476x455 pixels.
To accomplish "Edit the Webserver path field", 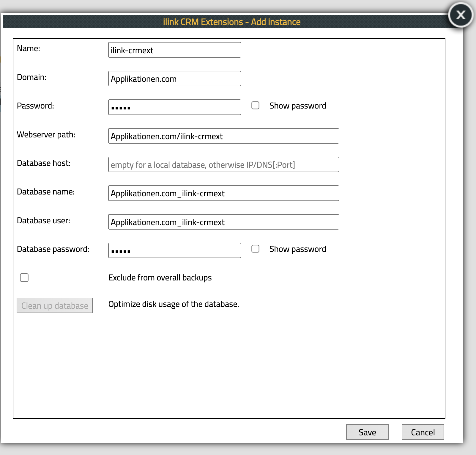I will point(223,136).
